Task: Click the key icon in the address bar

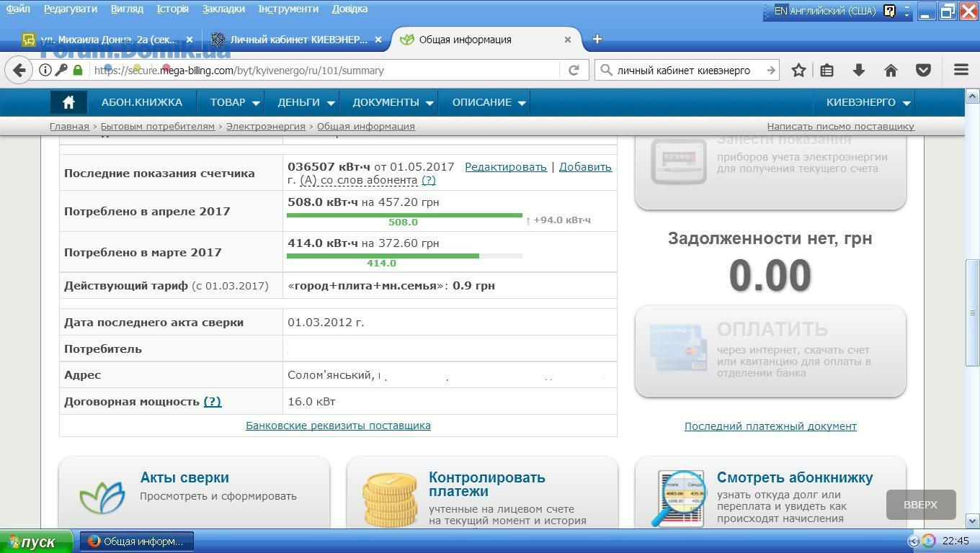Action: (x=61, y=70)
